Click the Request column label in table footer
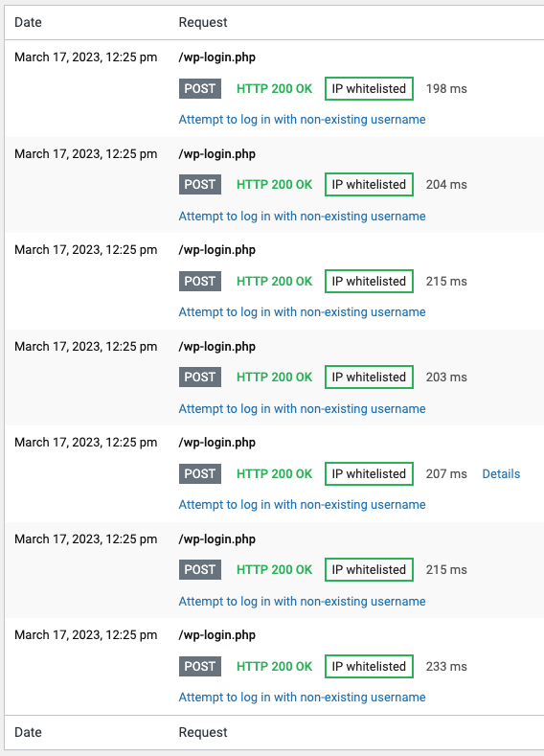The height and width of the screenshot is (756, 544). 203,732
